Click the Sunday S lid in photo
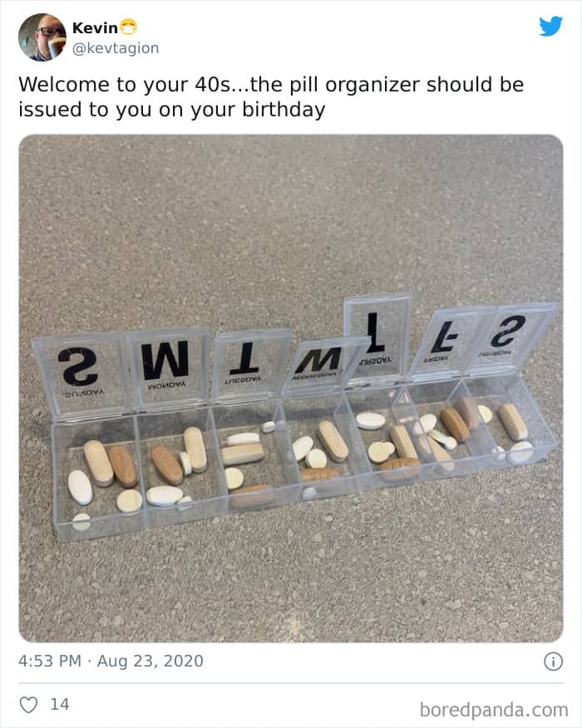This screenshot has height=728, width=582. tap(80, 376)
